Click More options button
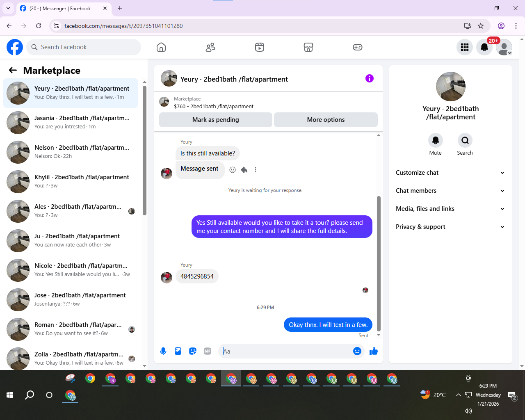Screen dimensions: 525x420 tap(326, 120)
